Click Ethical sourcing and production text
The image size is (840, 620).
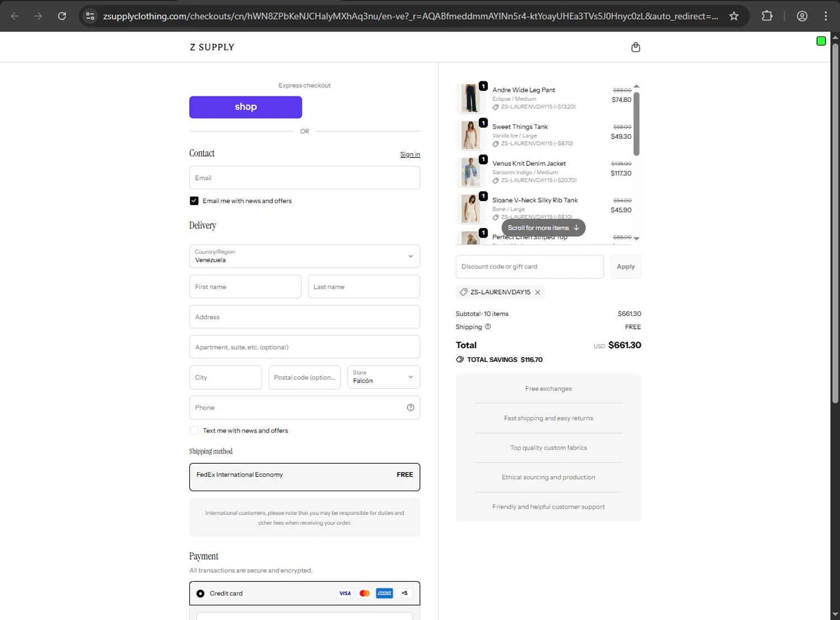(x=548, y=477)
